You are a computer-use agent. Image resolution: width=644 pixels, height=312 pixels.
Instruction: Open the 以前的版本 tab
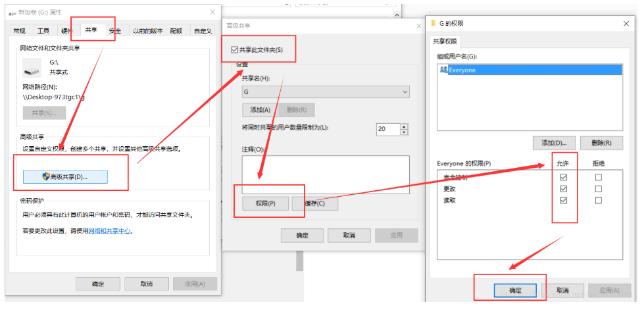point(148,31)
